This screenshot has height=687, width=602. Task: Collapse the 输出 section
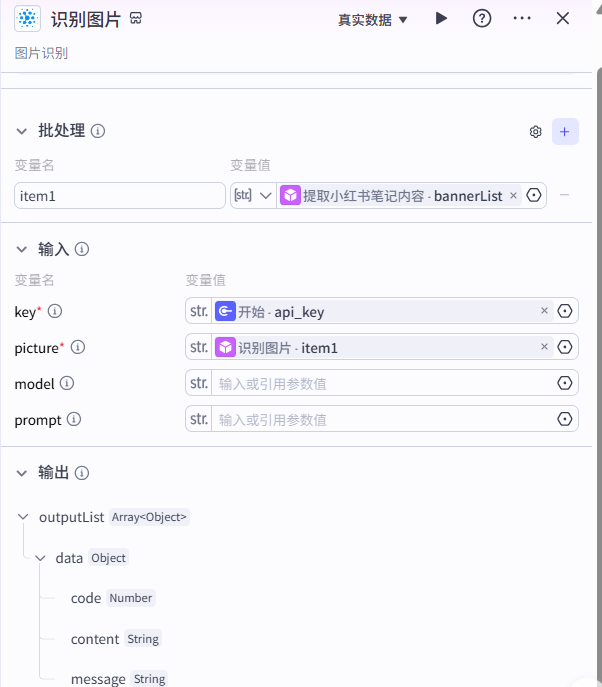(x=22, y=473)
